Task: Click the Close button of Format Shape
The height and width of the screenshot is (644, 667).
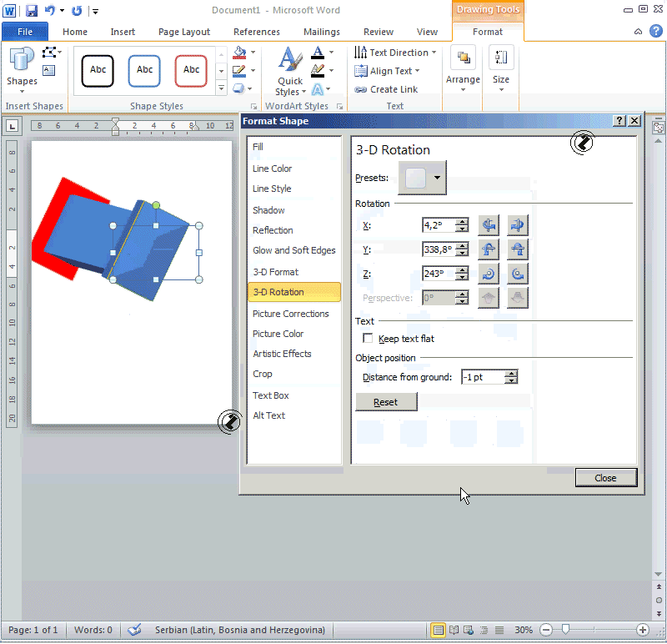Action: pos(606,478)
